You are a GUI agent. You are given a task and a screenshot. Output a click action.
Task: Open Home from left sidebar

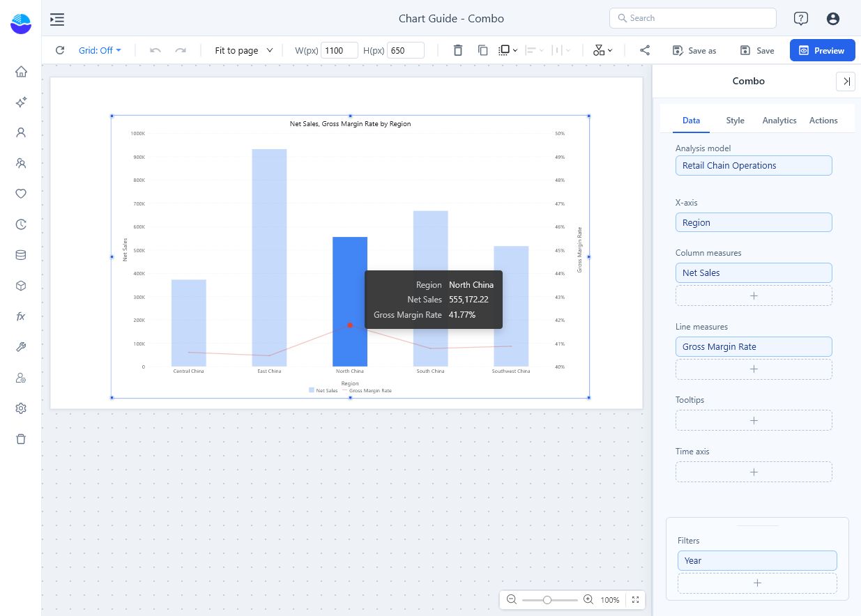21,72
